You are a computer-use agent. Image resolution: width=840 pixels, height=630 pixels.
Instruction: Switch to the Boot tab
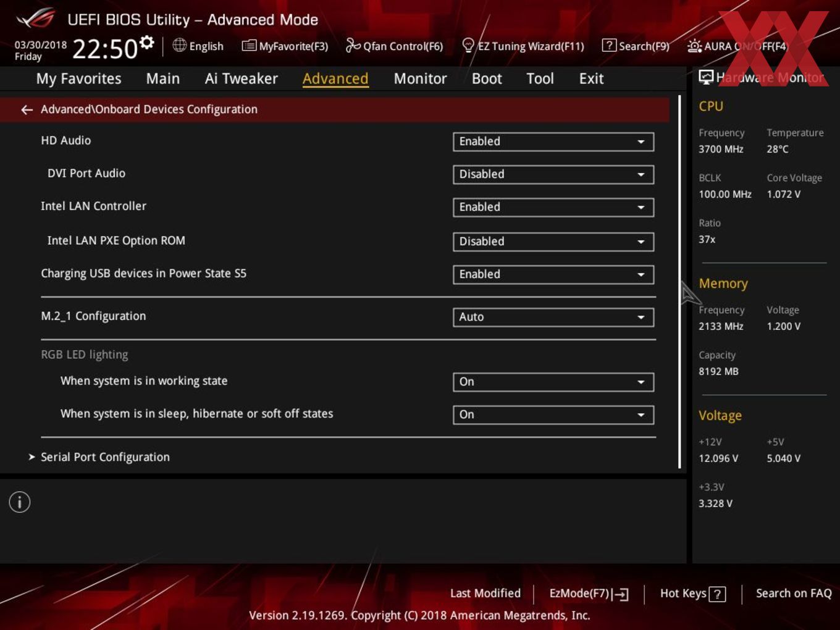click(x=487, y=78)
